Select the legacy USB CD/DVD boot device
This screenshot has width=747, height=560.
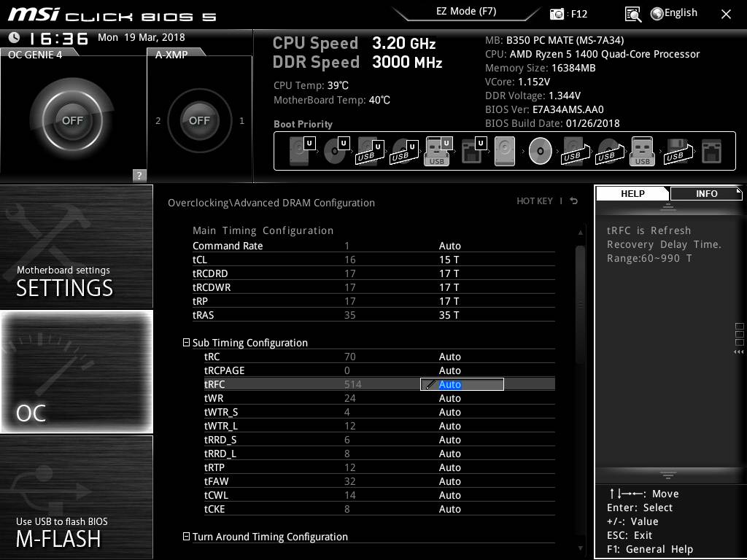[609, 151]
